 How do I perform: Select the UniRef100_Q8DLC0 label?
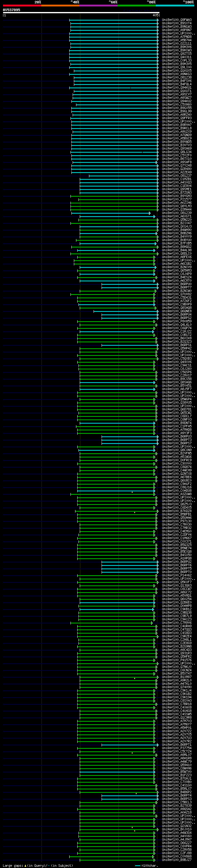177,253
